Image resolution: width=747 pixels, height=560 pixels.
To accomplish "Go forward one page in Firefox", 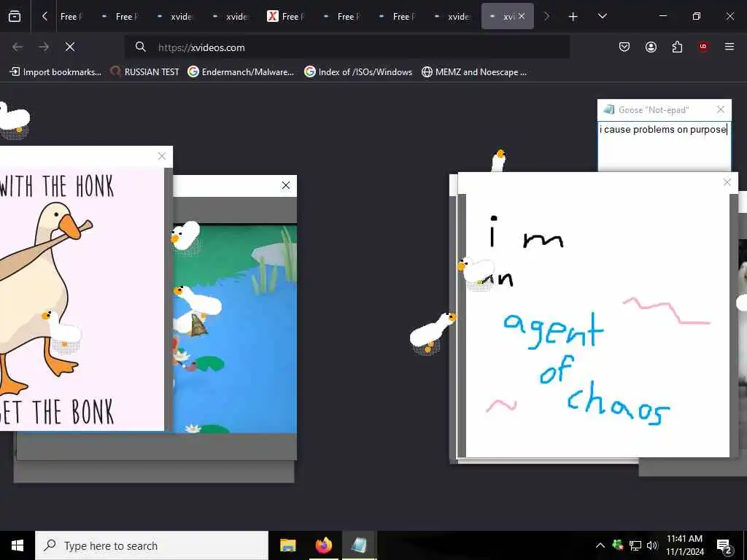I will pyautogui.click(x=44, y=47).
